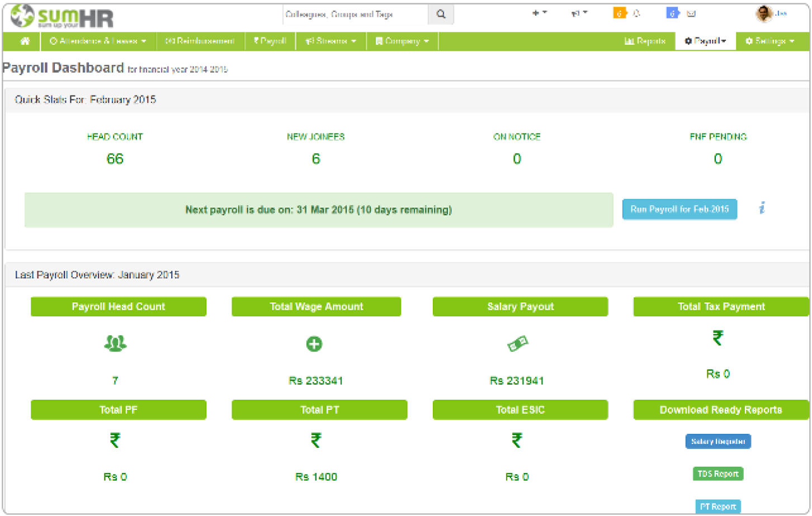The height and width of the screenshot is (516, 812).
Task: Click the Total PT header
Action: (319, 410)
